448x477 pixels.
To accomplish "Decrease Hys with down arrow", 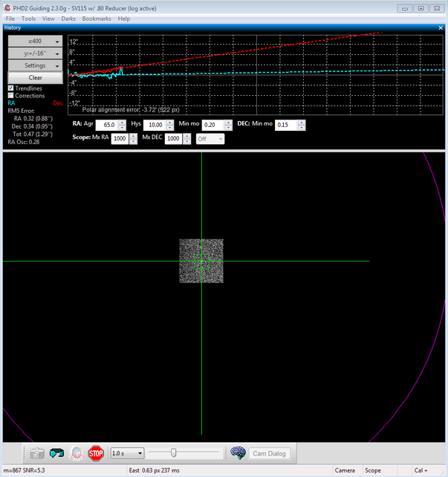I will coord(170,128).
